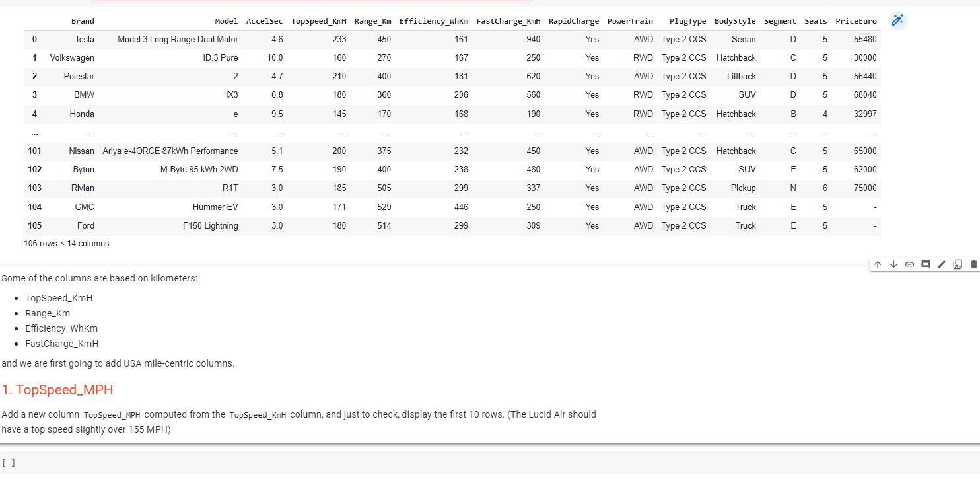Select the BMW brand cell
980x483 pixels.
85,95
